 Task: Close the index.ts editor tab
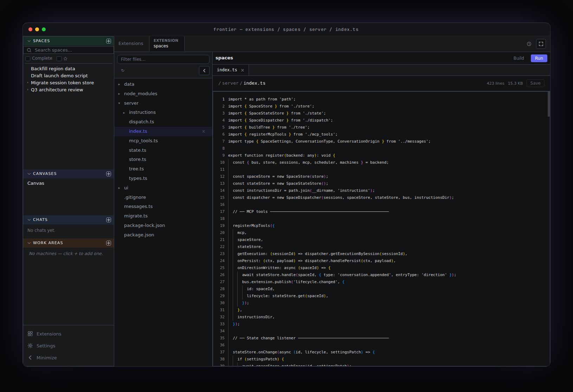243,70
